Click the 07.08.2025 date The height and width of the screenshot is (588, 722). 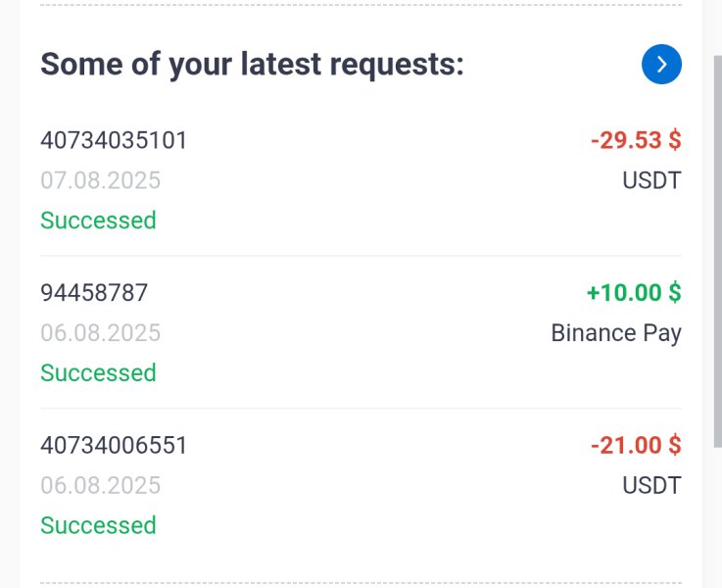100,180
